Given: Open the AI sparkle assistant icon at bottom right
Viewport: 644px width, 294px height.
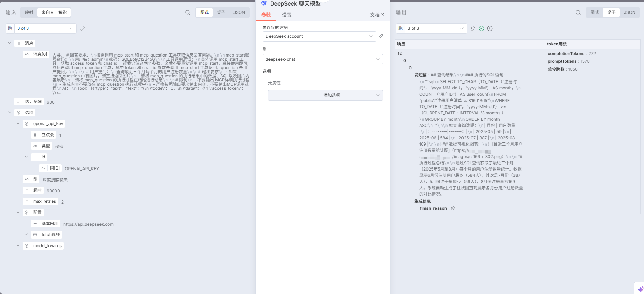Looking at the screenshot, I should pyautogui.click(x=640, y=289).
